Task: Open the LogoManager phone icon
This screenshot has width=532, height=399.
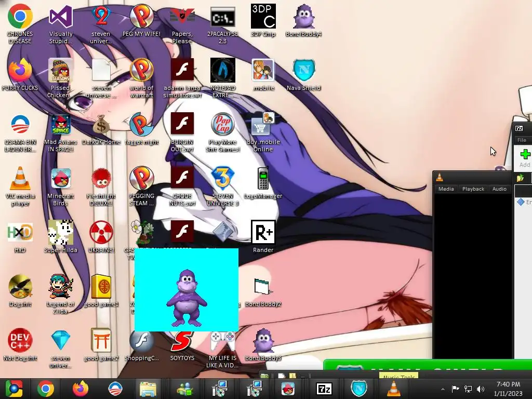Action: (x=263, y=179)
